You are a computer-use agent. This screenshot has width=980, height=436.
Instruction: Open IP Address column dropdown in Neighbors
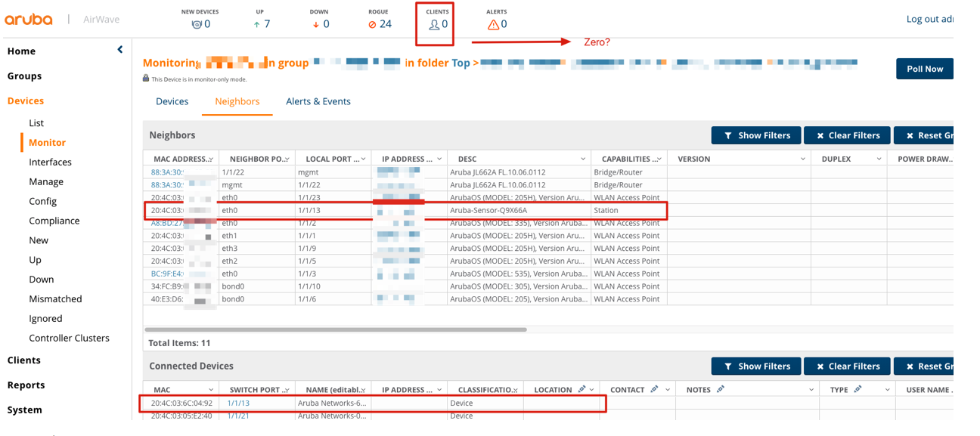tap(439, 159)
